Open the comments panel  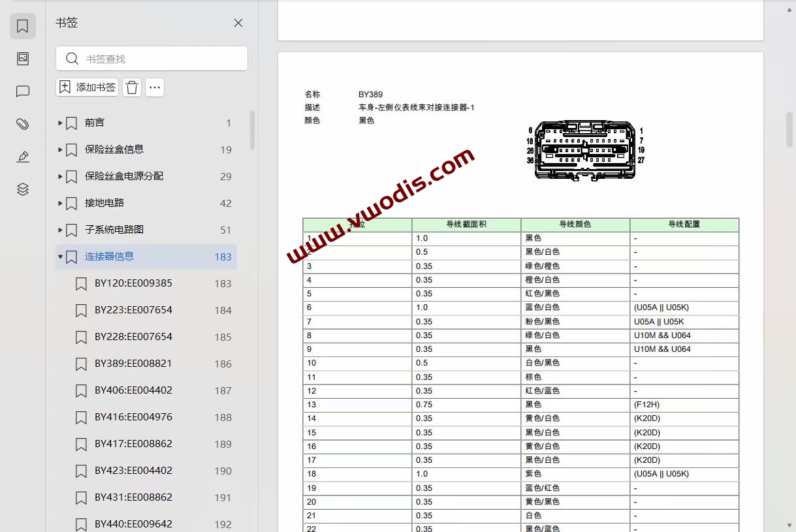click(22, 91)
